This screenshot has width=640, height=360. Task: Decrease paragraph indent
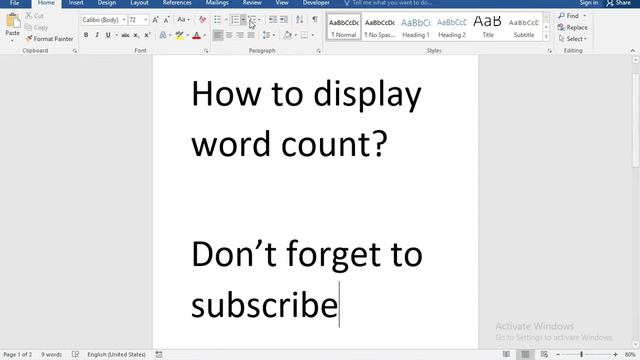pos(273,20)
